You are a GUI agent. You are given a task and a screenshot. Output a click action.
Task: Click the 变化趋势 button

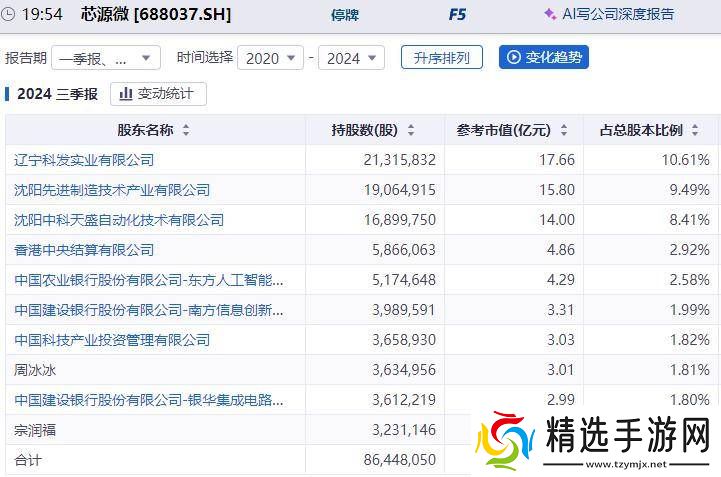click(543, 58)
